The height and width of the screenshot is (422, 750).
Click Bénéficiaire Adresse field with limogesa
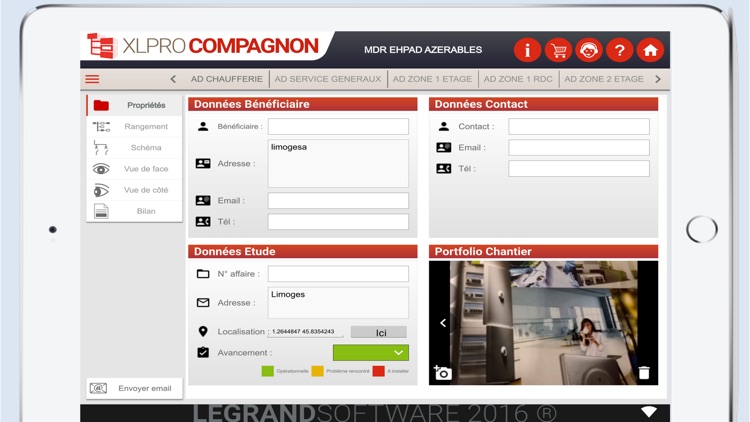pyautogui.click(x=338, y=164)
